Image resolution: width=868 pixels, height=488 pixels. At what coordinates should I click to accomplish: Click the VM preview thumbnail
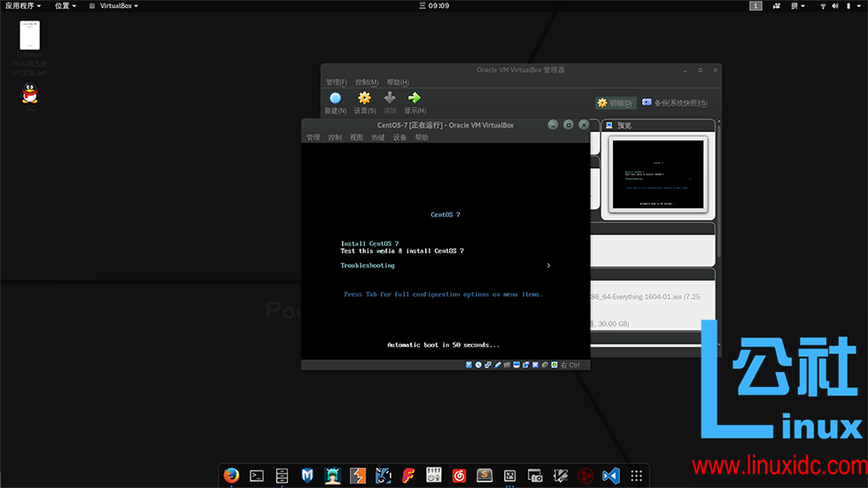(657, 174)
